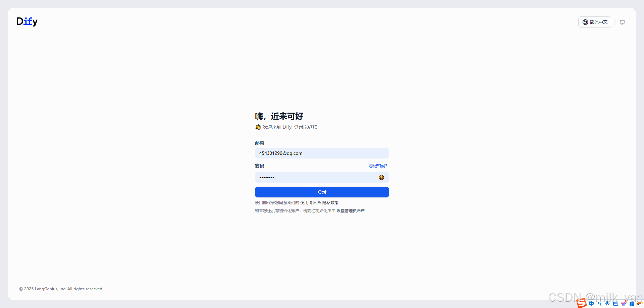This screenshot has width=644, height=308.
Task: Click the Sogou input method icon in the tray
Action: tap(581, 303)
